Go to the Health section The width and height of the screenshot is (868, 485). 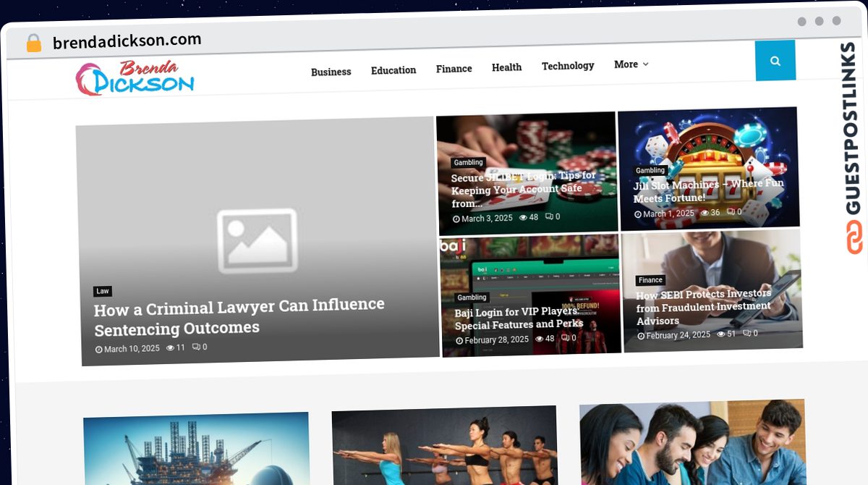[506, 67]
